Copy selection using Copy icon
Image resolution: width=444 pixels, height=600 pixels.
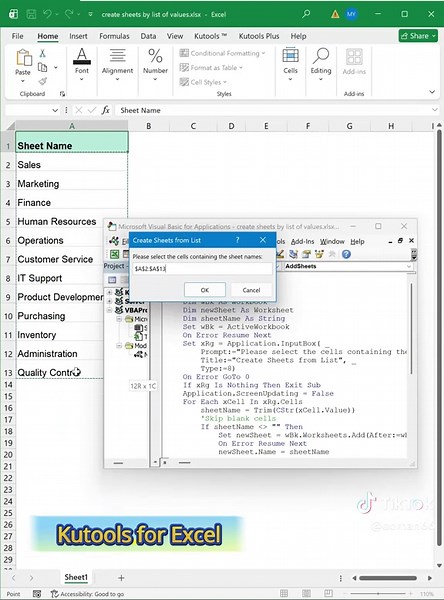pos(42,67)
